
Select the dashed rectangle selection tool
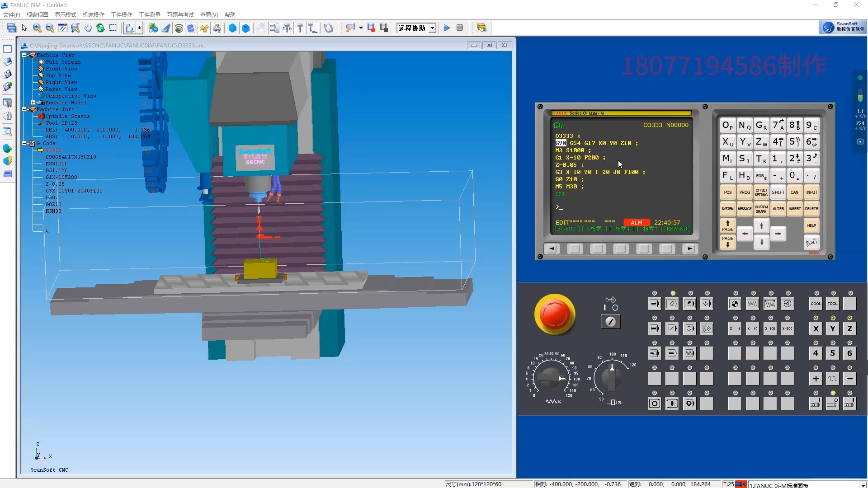113,28
